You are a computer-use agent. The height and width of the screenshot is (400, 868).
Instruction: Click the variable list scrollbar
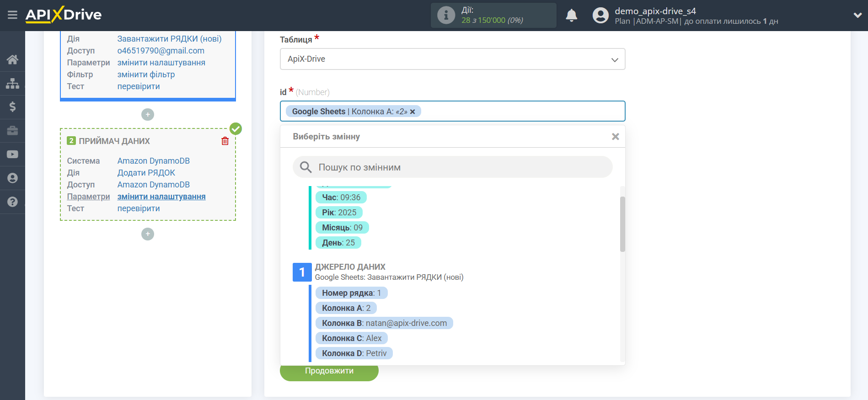point(622,224)
